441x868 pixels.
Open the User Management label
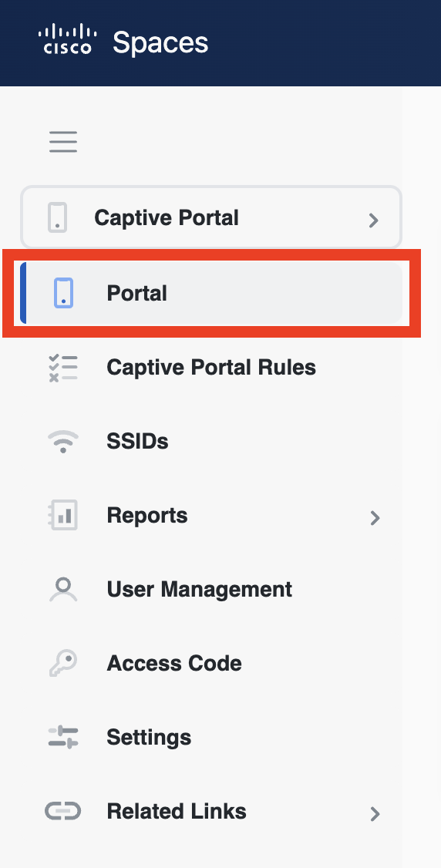point(199,590)
